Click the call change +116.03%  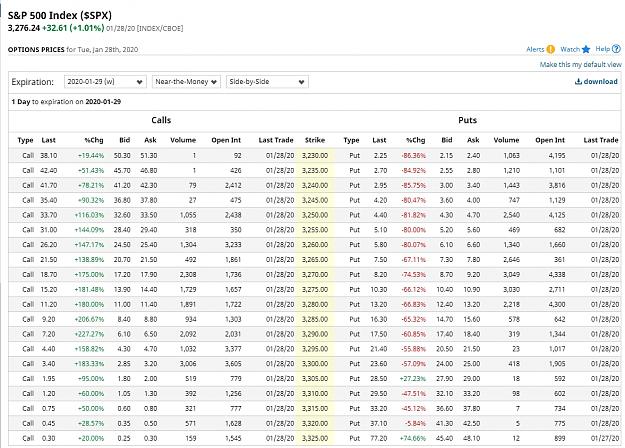[89, 215]
